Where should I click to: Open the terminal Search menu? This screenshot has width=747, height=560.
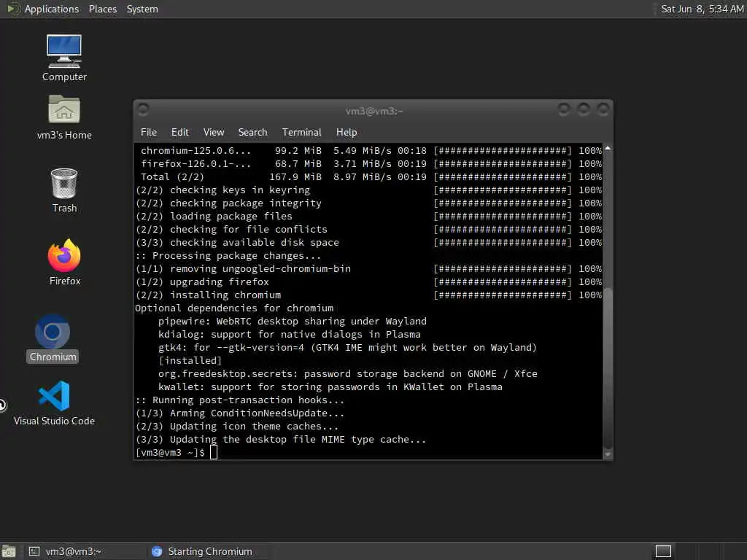pyautogui.click(x=252, y=133)
